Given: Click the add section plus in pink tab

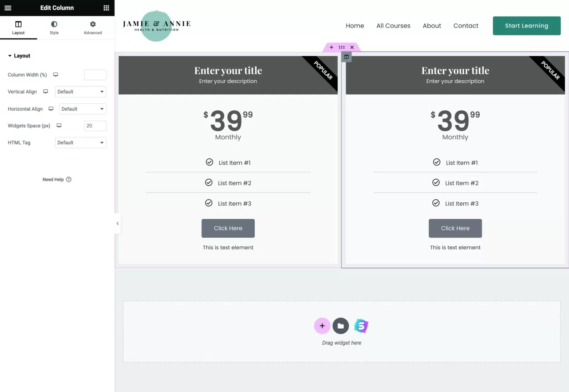Looking at the screenshot, I should [331, 47].
